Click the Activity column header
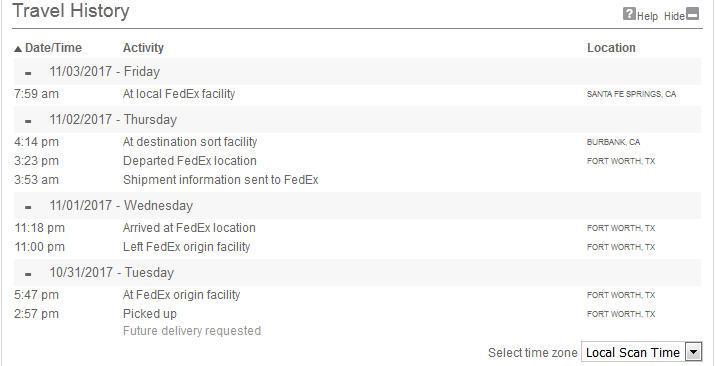 click(143, 48)
